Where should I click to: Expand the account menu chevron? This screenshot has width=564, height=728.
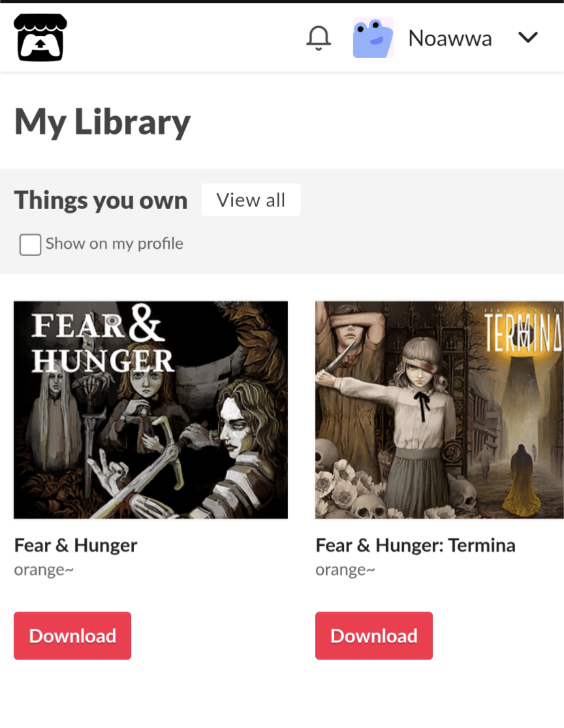coord(528,37)
